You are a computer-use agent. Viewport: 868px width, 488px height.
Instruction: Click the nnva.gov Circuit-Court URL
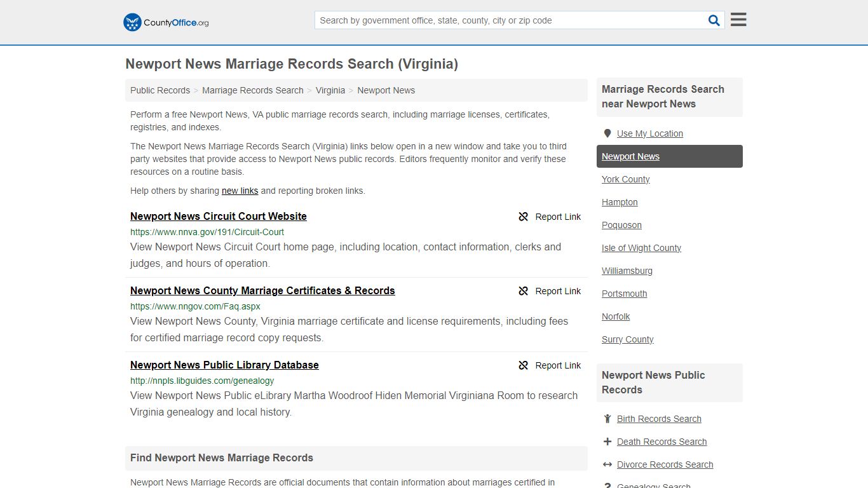click(x=207, y=232)
